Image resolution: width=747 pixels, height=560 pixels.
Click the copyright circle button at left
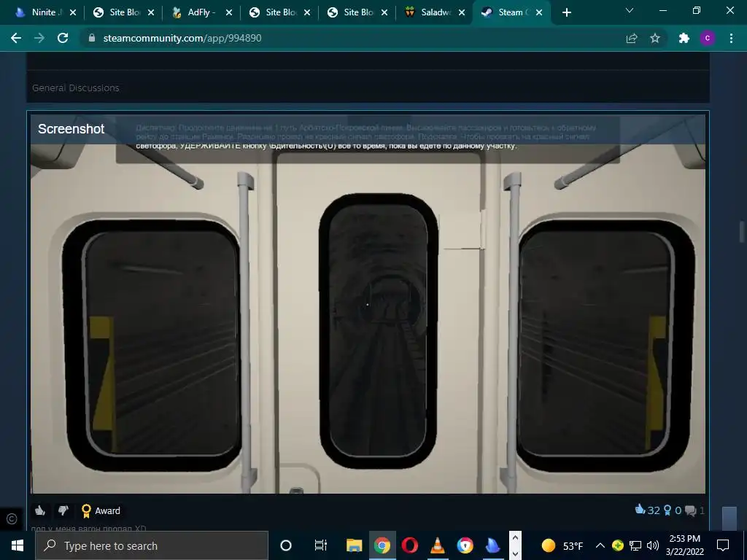click(12, 519)
